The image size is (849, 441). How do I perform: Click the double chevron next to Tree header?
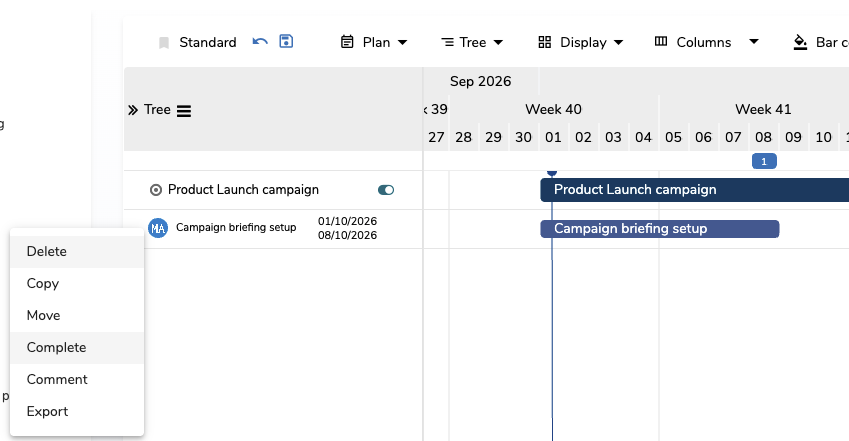133,111
